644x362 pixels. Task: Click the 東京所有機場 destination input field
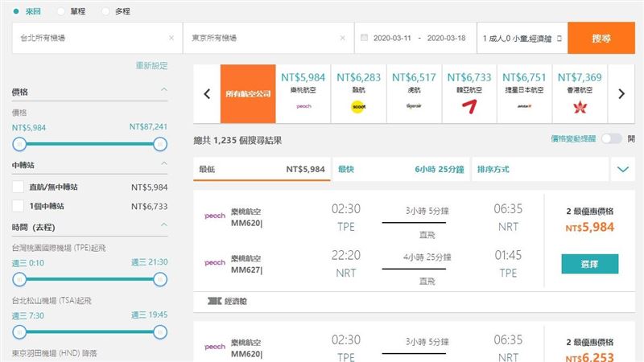(x=268, y=38)
